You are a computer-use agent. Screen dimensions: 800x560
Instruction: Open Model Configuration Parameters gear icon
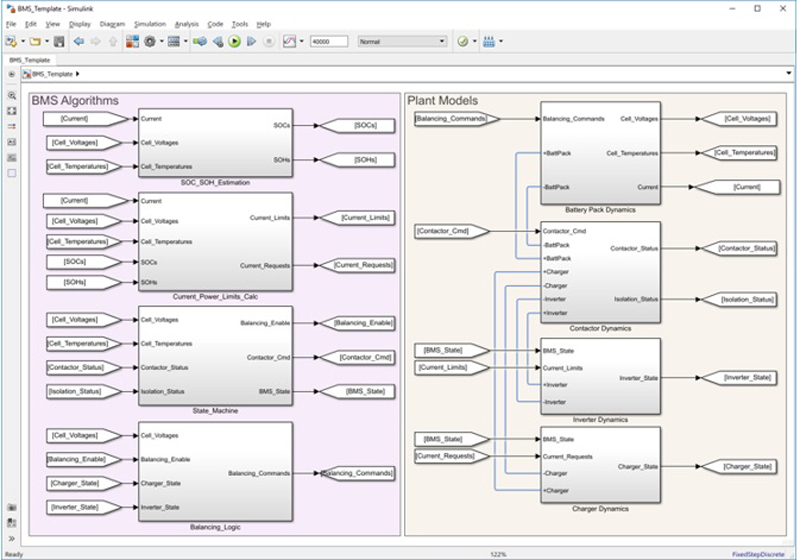click(x=150, y=41)
